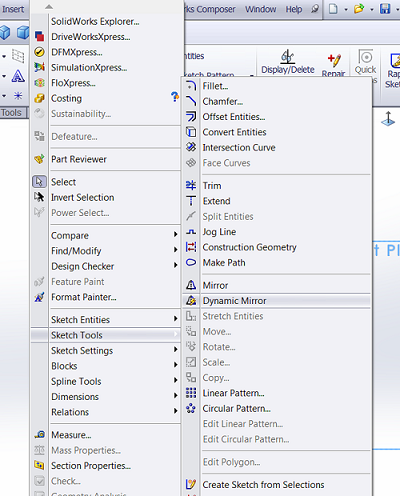Click the Costing icon
The image size is (400, 496).
(x=39, y=98)
